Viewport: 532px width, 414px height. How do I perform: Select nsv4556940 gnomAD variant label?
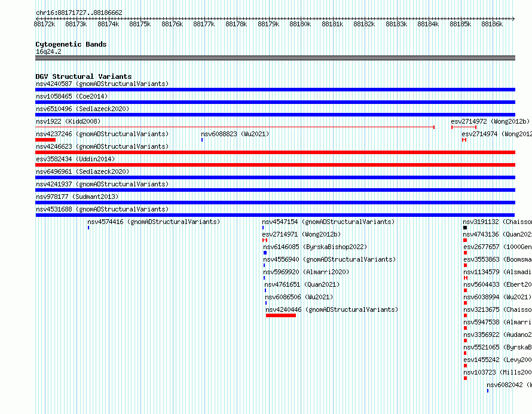tap(329, 259)
